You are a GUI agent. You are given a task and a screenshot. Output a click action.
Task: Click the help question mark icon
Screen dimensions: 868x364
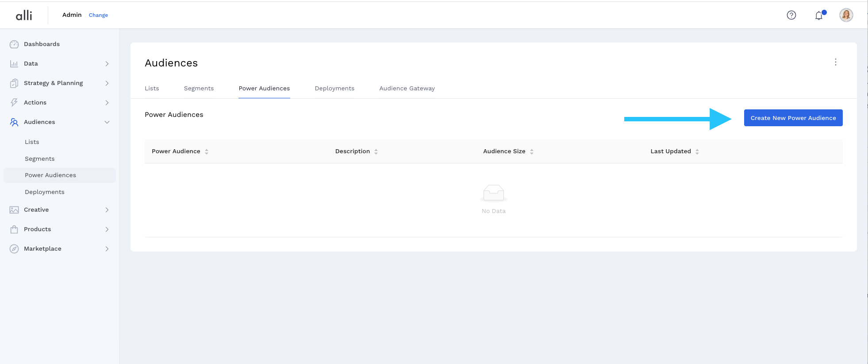[x=791, y=15]
